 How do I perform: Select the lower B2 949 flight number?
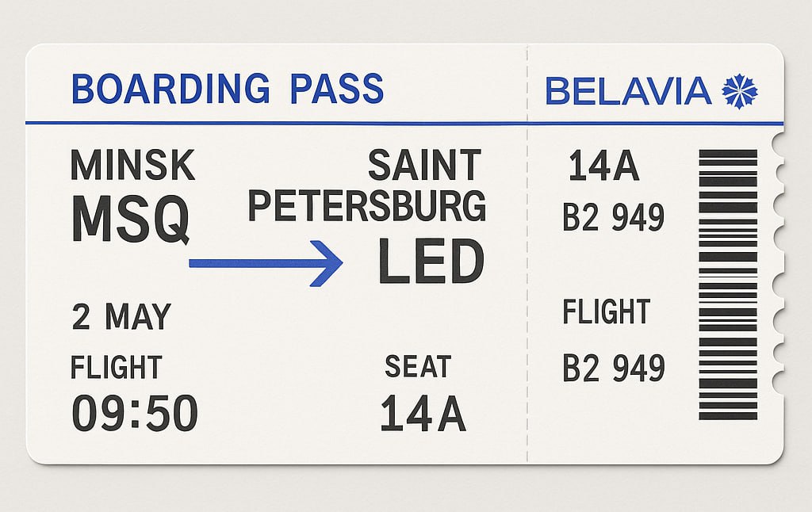point(614,368)
